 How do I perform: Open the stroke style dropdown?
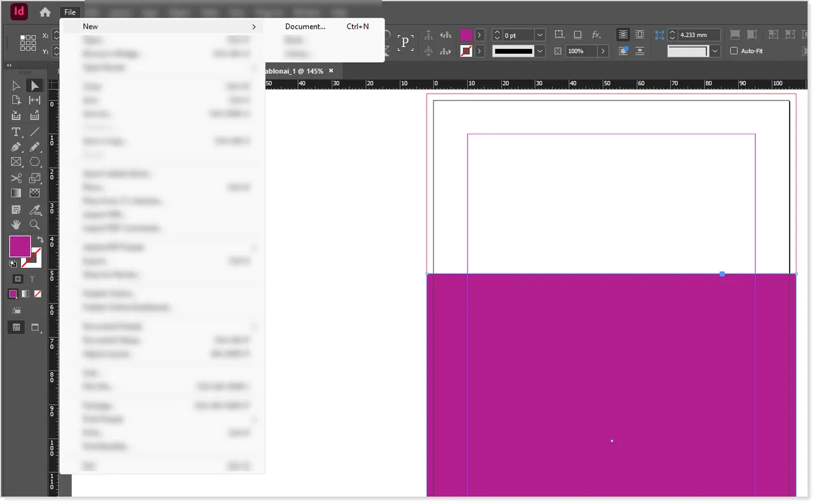(539, 51)
